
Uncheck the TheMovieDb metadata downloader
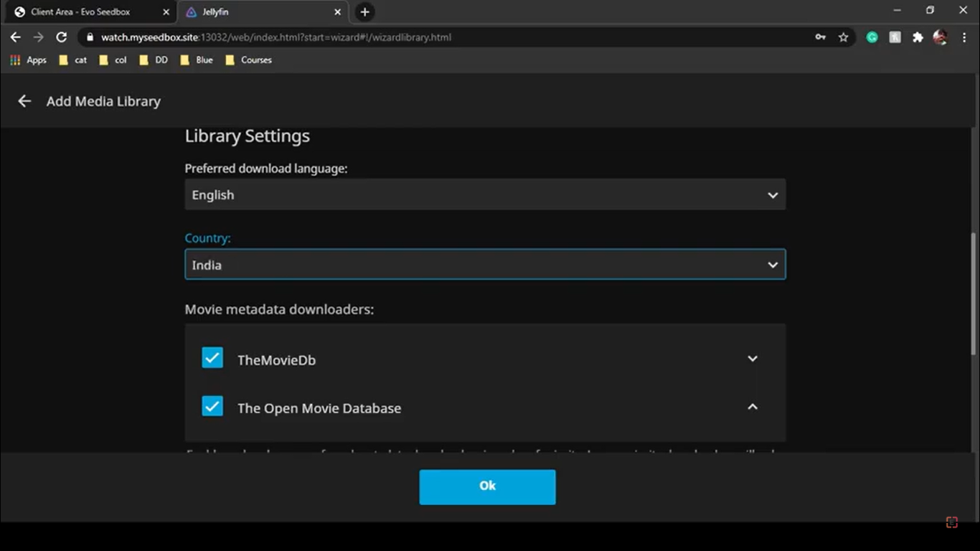pos(212,357)
